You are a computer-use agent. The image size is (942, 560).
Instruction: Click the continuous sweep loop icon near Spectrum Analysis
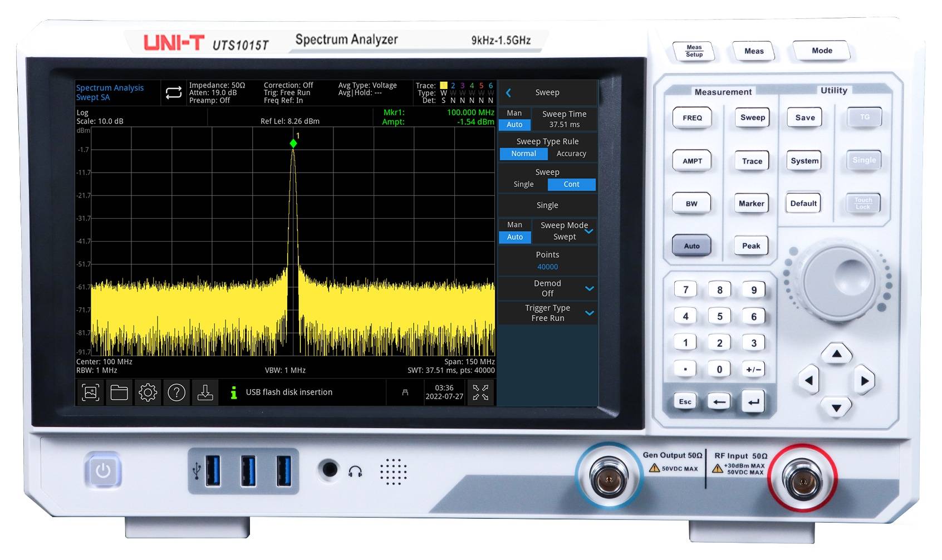coord(173,93)
